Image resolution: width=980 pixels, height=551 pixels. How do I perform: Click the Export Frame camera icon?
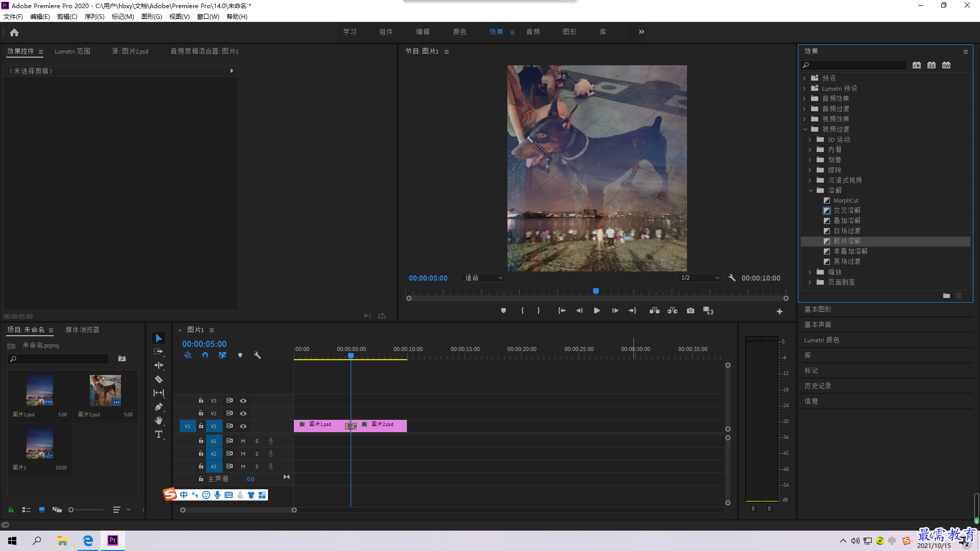691,311
